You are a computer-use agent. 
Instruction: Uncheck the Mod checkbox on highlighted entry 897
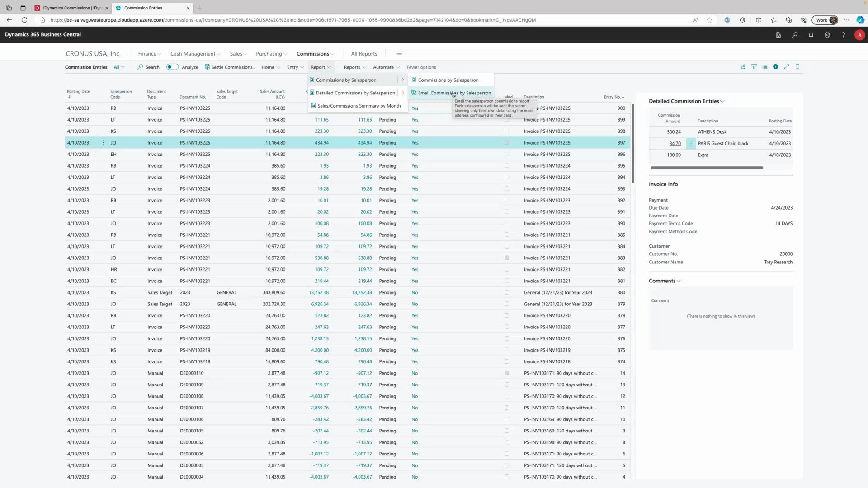coord(507,142)
